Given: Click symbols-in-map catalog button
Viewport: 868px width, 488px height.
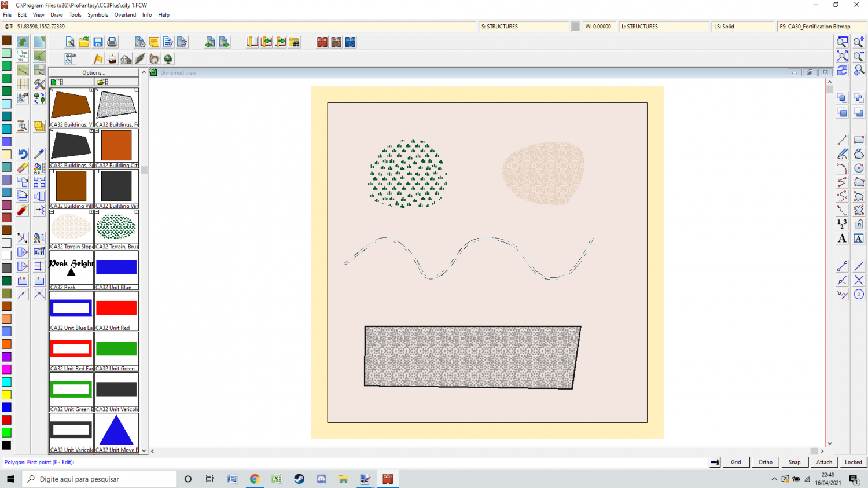Looking at the screenshot, I should tap(71, 82).
